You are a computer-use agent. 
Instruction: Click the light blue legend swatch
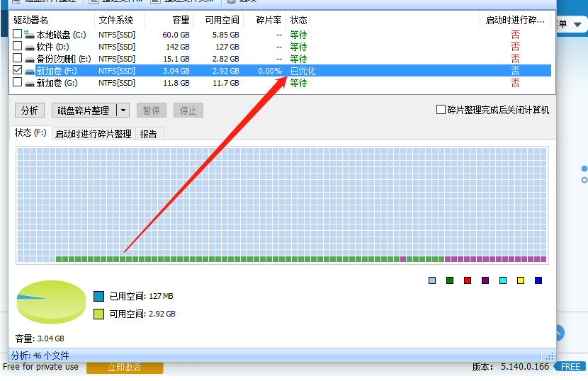pos(432,280)
